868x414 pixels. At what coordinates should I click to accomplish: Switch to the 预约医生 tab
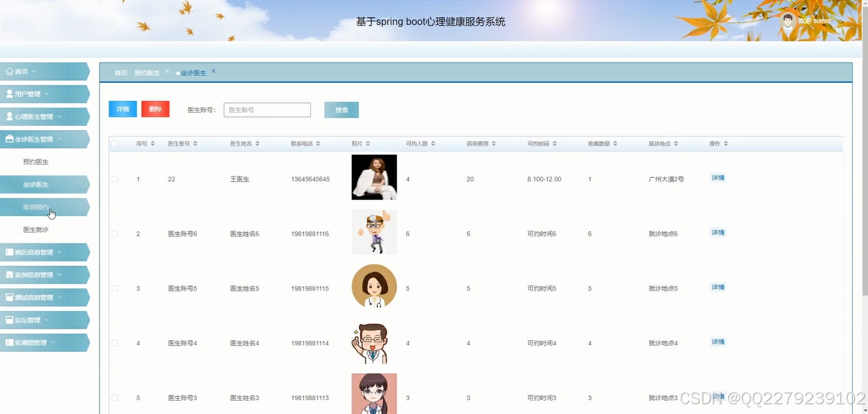click(146, 72)
